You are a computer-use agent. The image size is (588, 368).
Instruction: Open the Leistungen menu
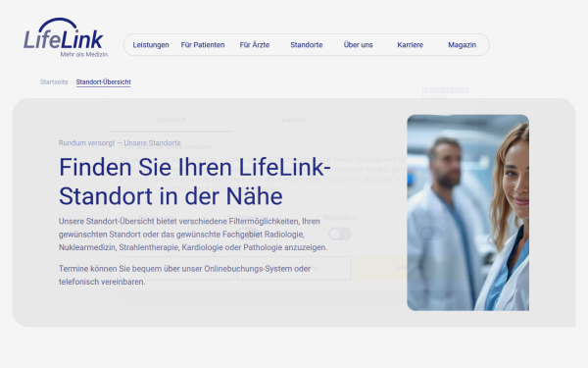(x=151, y=45)
